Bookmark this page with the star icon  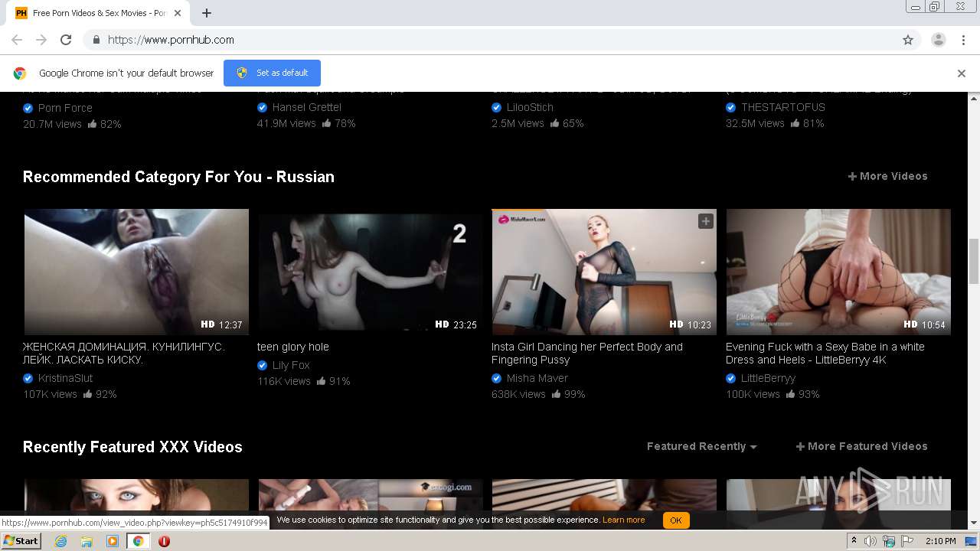click(908, 40)
